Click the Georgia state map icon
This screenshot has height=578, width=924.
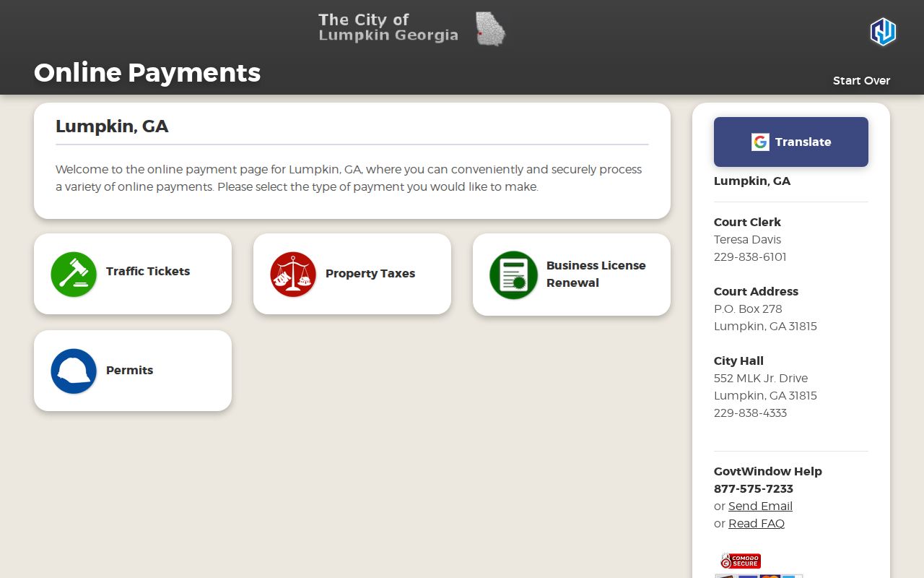point(490,29)
